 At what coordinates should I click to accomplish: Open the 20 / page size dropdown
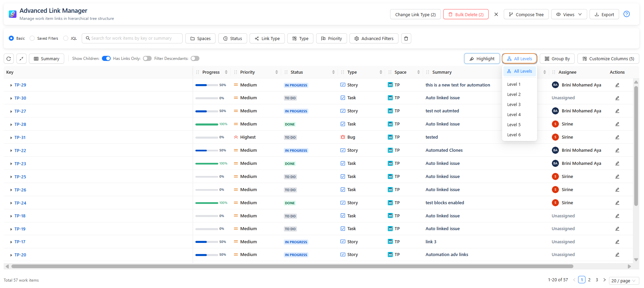[623, 281]
